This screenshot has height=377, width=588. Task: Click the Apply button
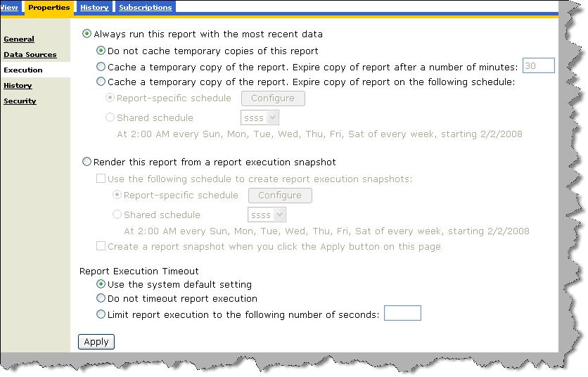coord(96,342)
